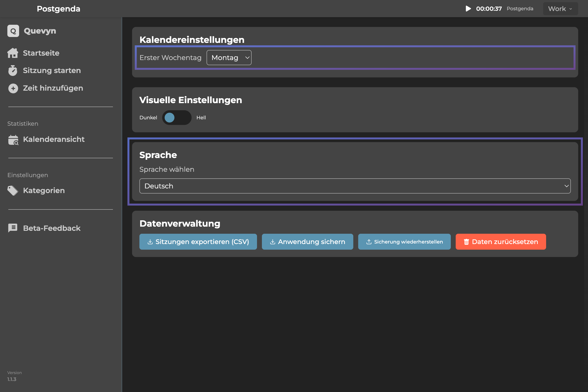The image size is (588, 392).
Task: Click the Hell label
Action: (201, 118)
